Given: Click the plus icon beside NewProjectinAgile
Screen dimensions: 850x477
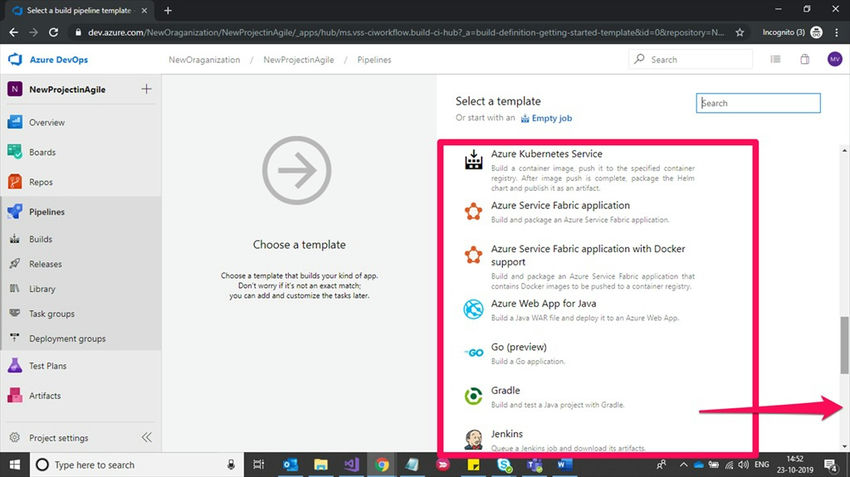Looking at the screenshot, I should (146, 89).
